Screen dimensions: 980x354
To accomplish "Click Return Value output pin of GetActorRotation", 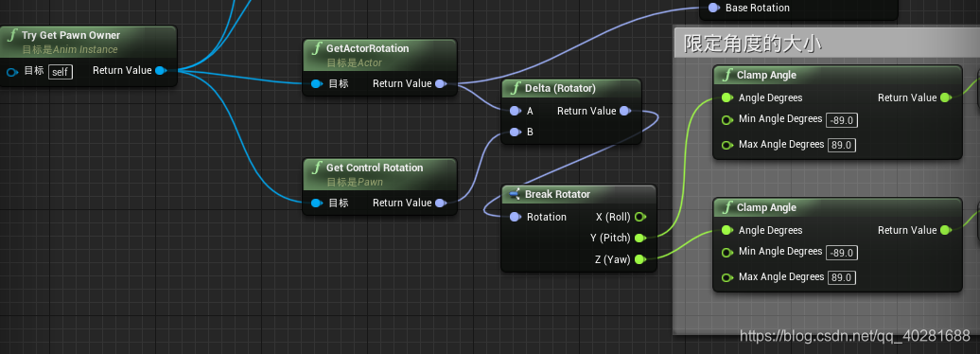I will click(x=441, y=84).
